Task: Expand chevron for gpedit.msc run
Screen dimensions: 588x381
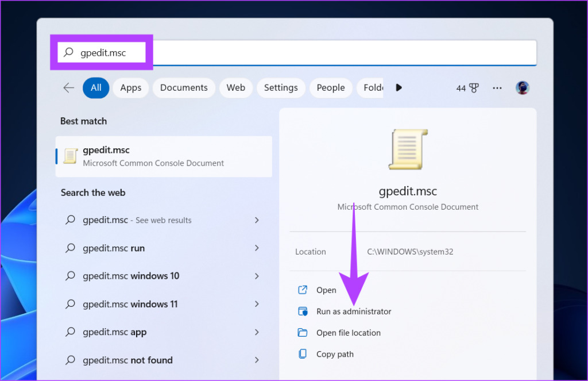Action: coord(257,248)
